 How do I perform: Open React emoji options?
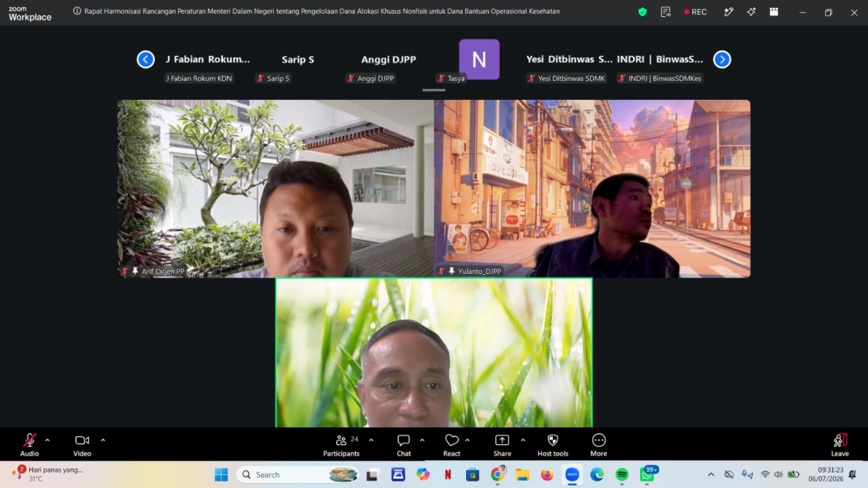tap(451, 445)
